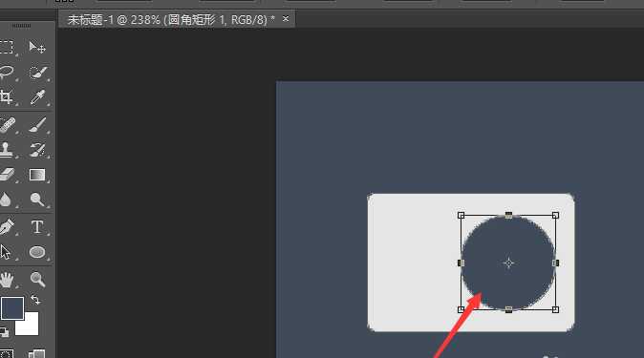Select the Pen tool

[x=7, y=226]
